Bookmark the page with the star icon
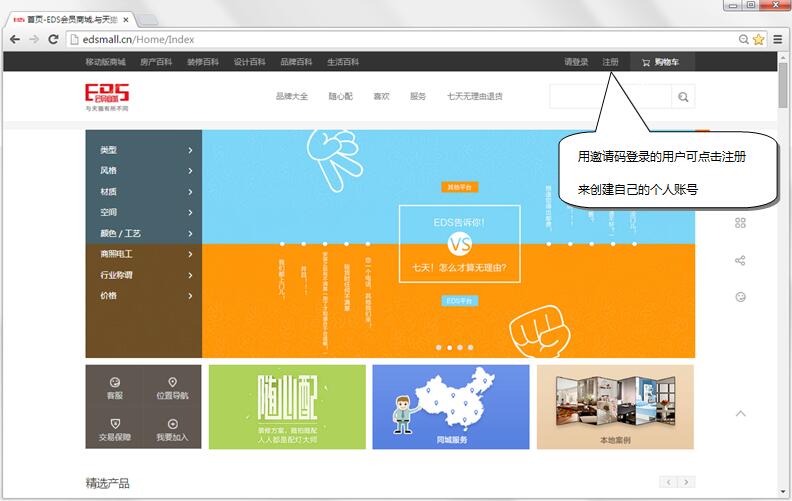The width and height of the screenshot is (792, 501). point(758,39)
